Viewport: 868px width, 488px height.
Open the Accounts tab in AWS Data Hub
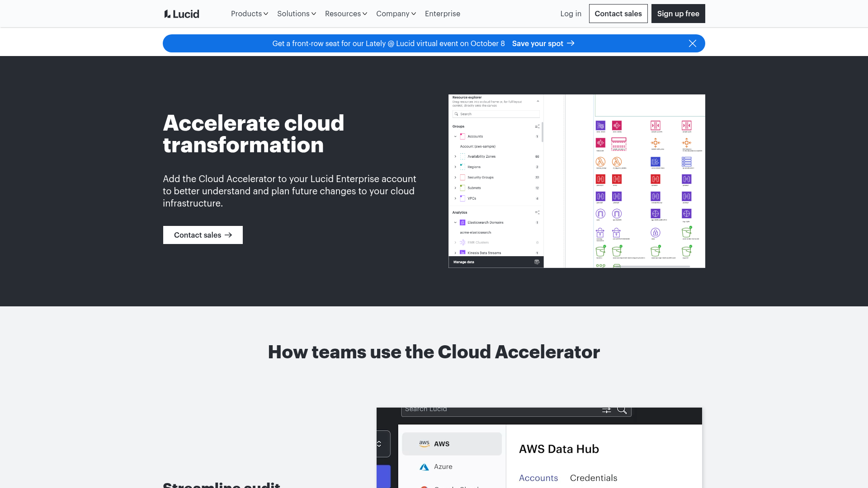(x=538, y=478)
